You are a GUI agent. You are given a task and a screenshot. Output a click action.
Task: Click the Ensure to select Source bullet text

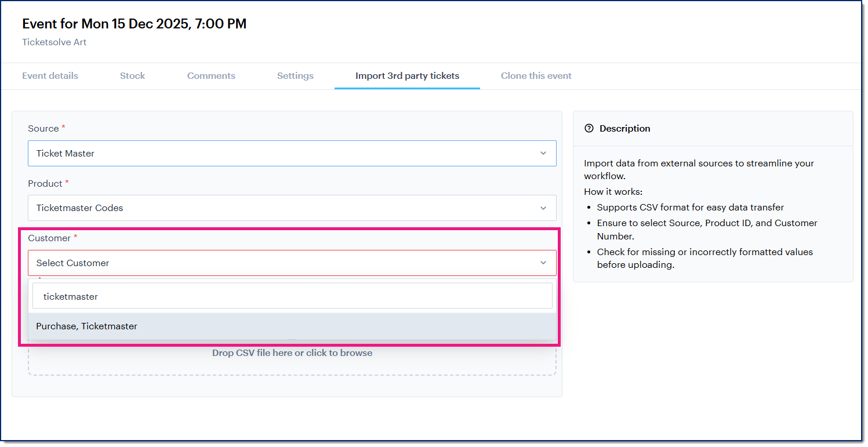coord(707,230)
